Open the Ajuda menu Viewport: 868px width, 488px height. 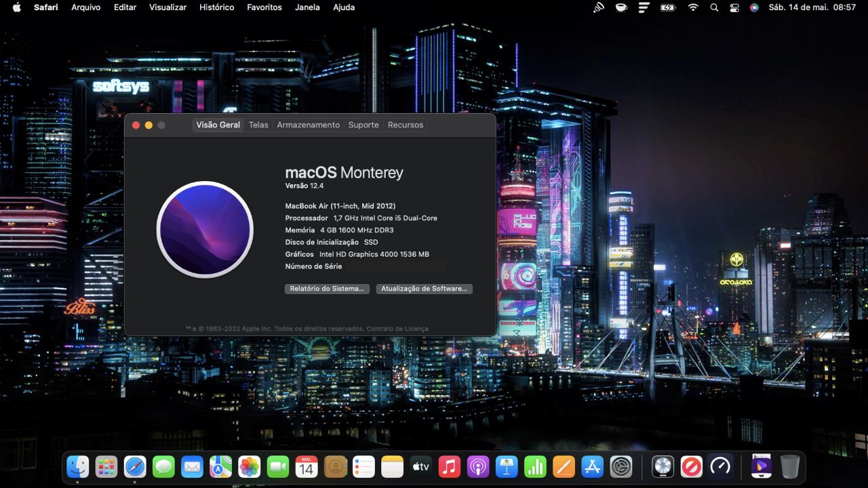click(x=344, y=7)
